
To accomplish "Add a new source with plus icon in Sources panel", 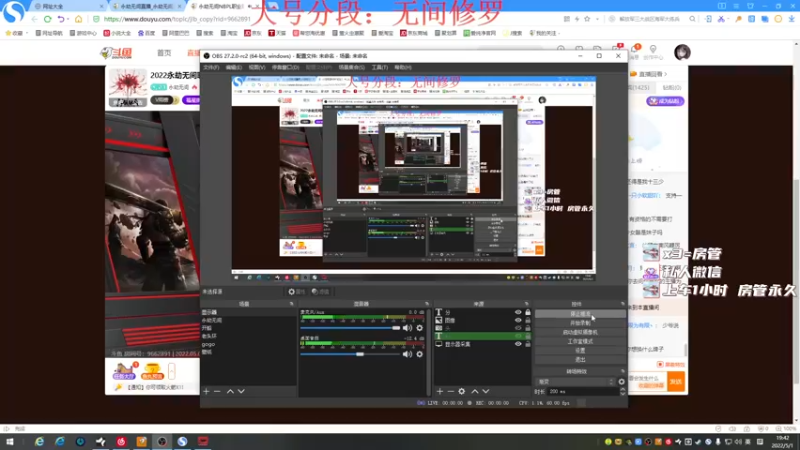I will point(440,391).
